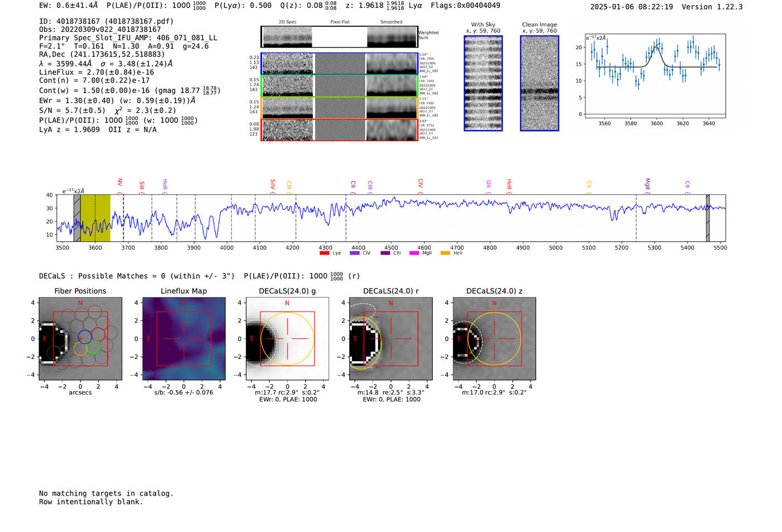This screenshot has width=782, height=532.
Task: Open the red-bordered fiber 2D spectrum row
Action: point(340,130)
